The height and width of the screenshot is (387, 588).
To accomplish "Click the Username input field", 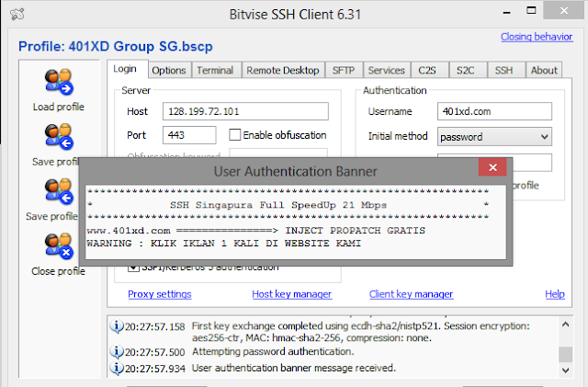I will 494,111.
